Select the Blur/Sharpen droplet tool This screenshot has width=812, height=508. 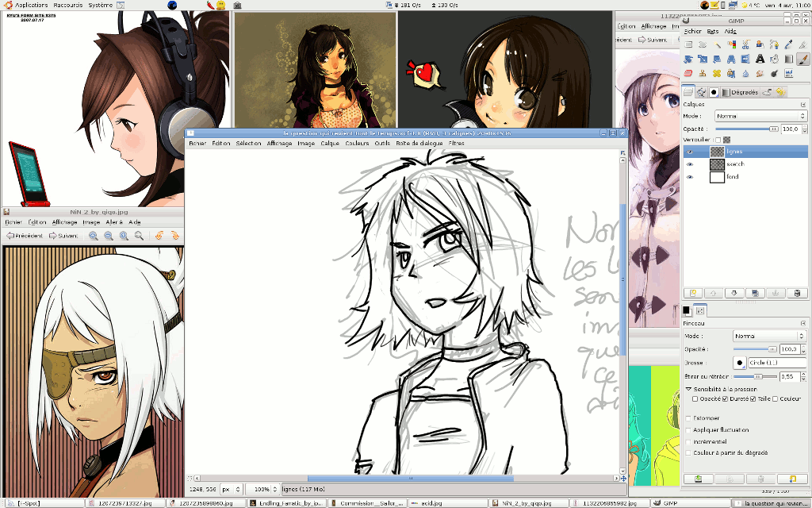(x=745, y=73)
